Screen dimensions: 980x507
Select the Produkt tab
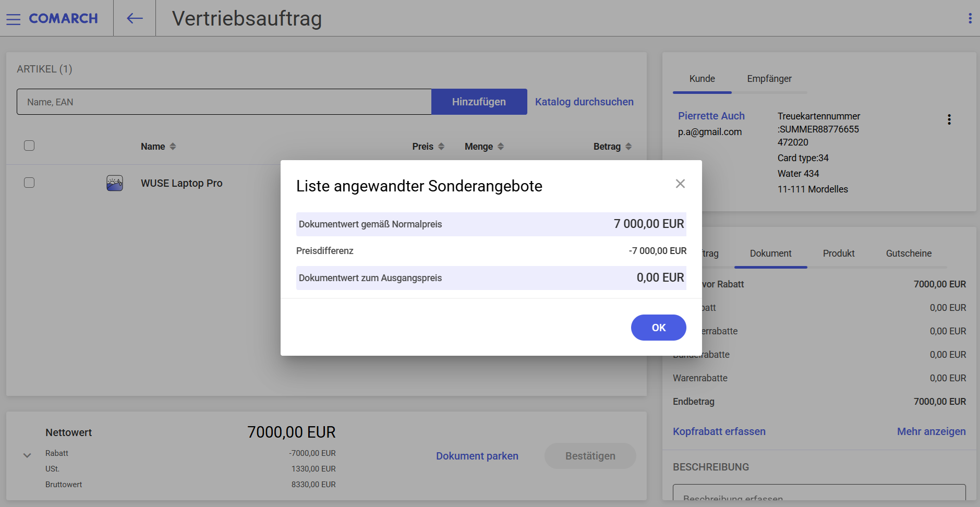coord(839,253)
